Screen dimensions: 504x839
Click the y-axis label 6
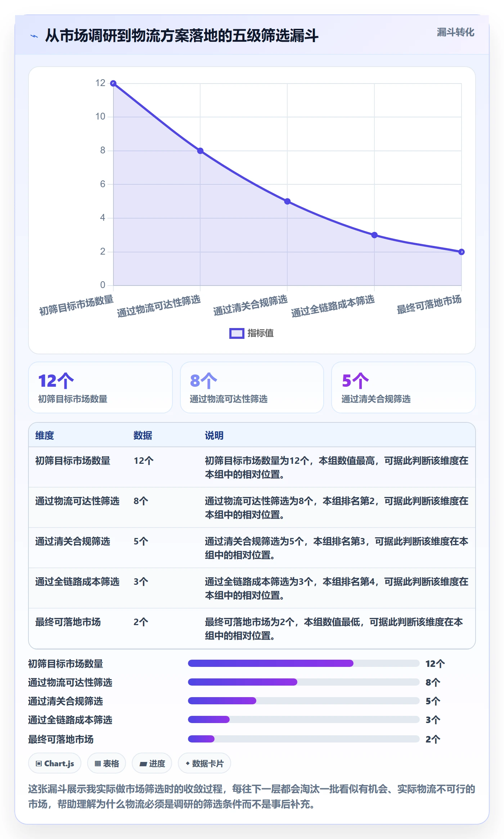pos(103,184)
